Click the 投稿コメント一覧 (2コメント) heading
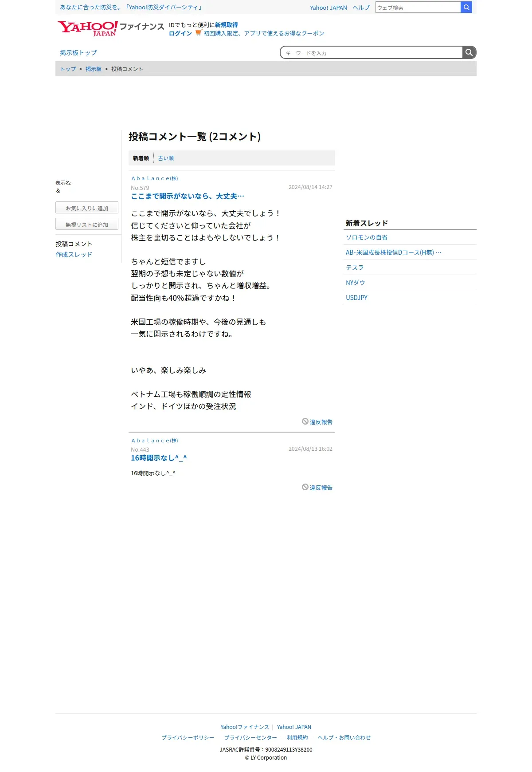 195,136
